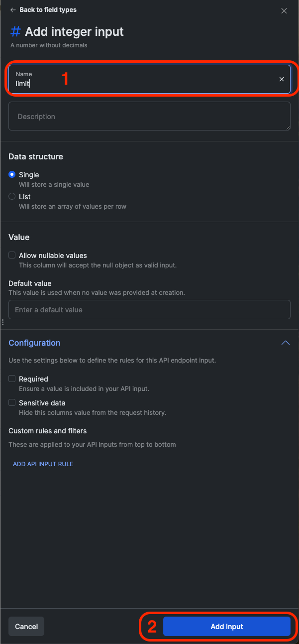Check the Required checkbox
The width and height of the screenshot is (299, 644).
tap(12, 379)
